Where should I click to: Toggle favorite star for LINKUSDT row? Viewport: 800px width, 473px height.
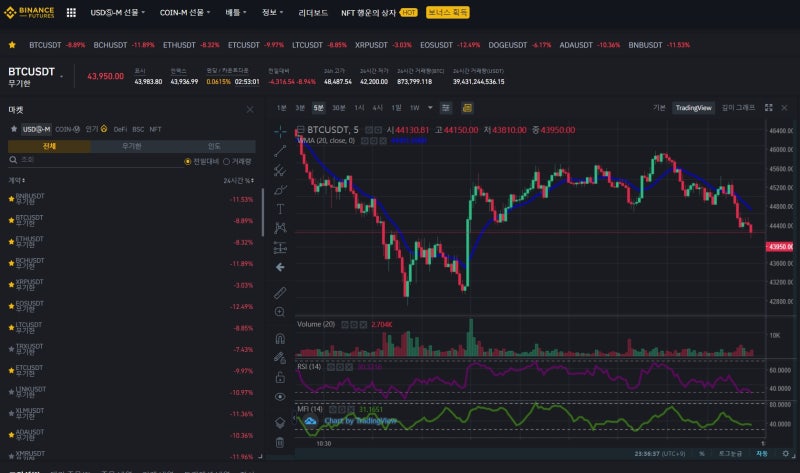click(x=11, y=392)
